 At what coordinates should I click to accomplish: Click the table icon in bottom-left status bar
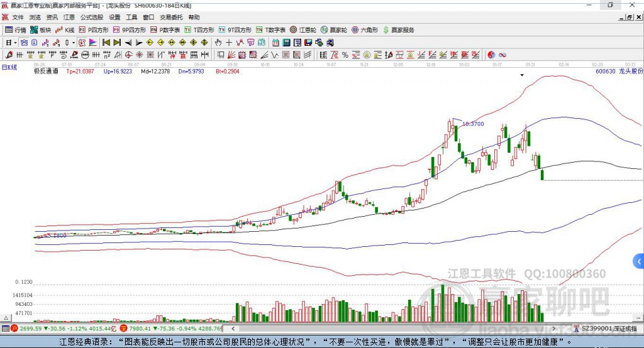[5, 329]
